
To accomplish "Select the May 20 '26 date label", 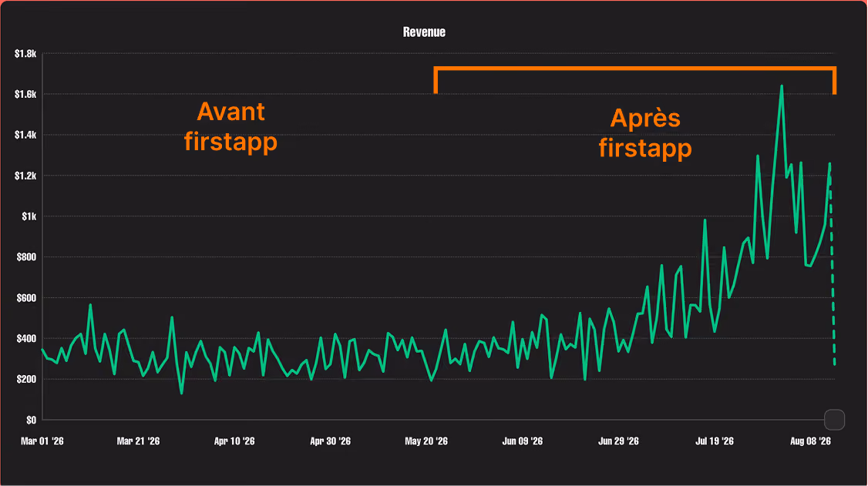I will [x=426, y=441].
